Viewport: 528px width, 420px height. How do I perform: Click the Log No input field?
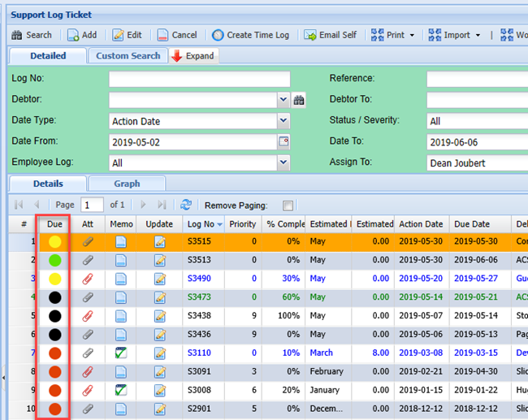[x=199, y=79]
